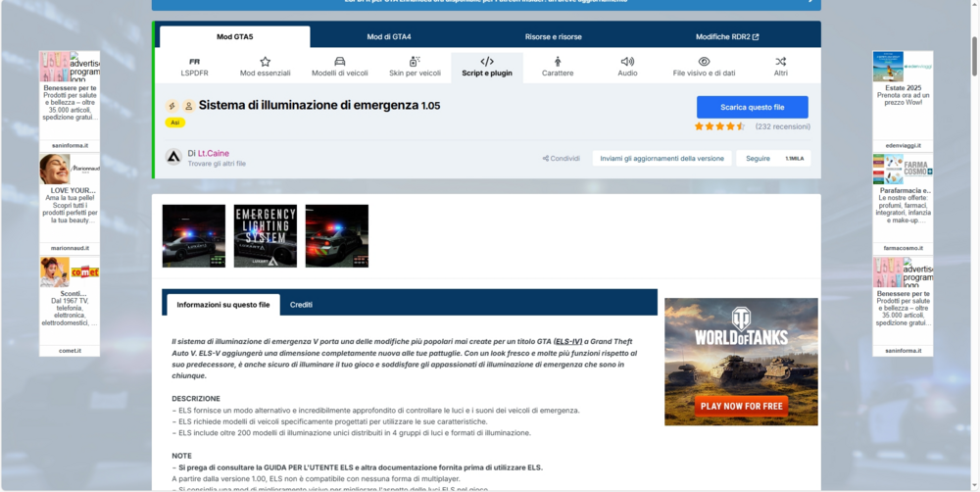Click Scarica questo file button
Viewport: 980px width, 492px height.
[x=753, y=107]
